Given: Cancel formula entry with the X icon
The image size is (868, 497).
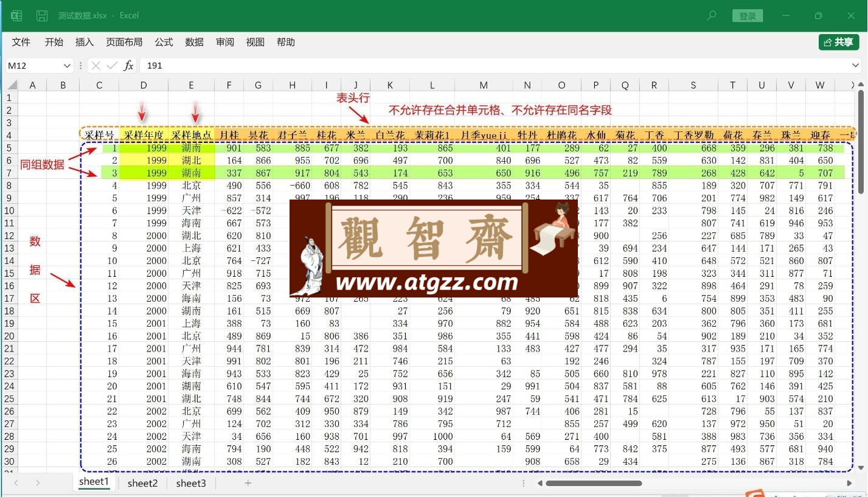Looking at the screenshot, I should 95,66.
